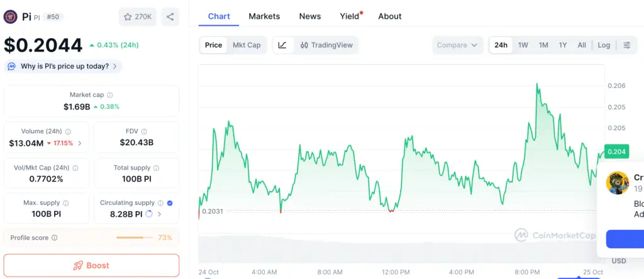The image size is (644, 279).
Task: Click Market cap info icon
Action: click(x=110, y=95)
